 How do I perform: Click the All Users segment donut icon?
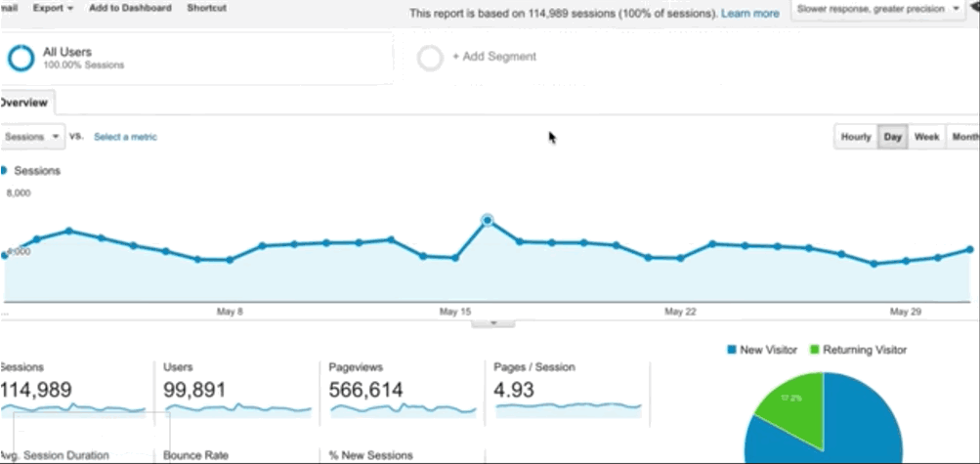[21, 58]
